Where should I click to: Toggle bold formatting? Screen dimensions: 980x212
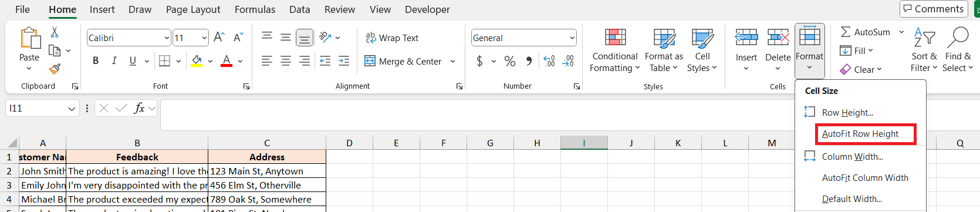[x=96, y=60]
